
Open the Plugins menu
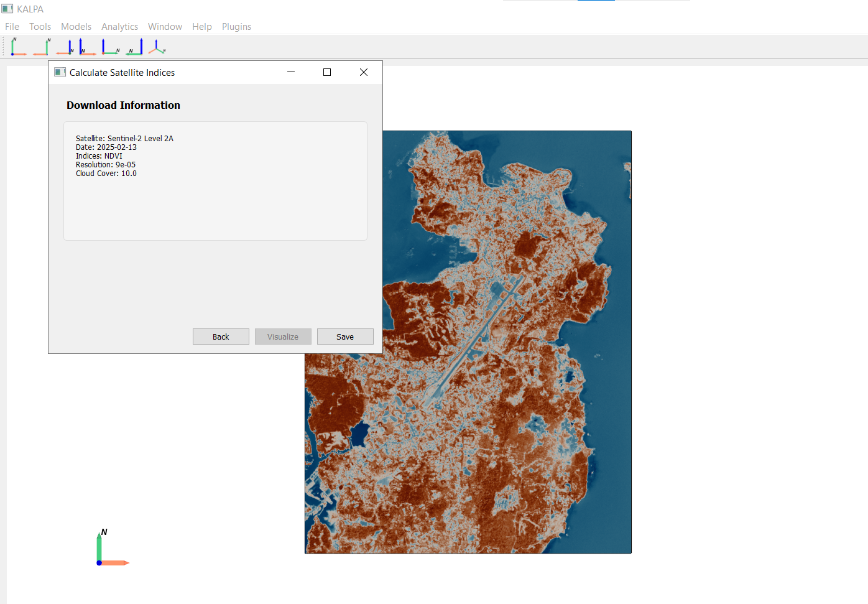(x=236, y=27)
